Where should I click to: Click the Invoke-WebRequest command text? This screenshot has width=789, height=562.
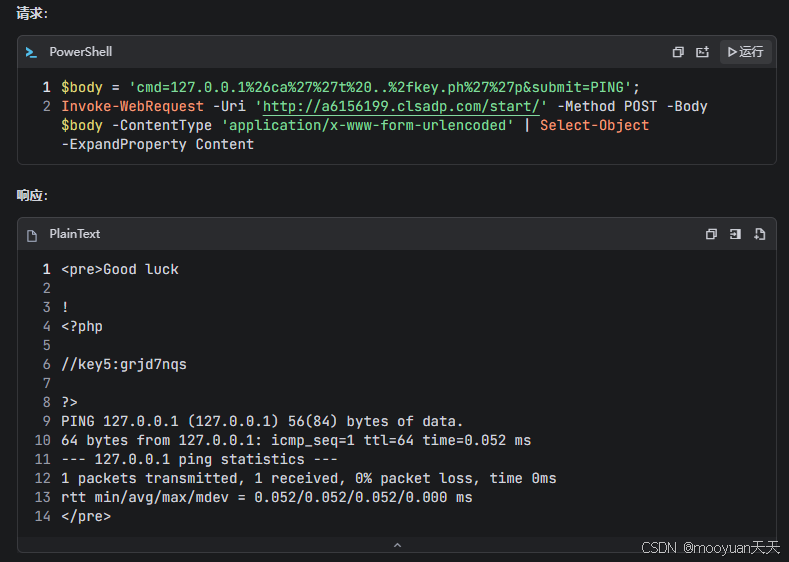(x=132, y=107)
